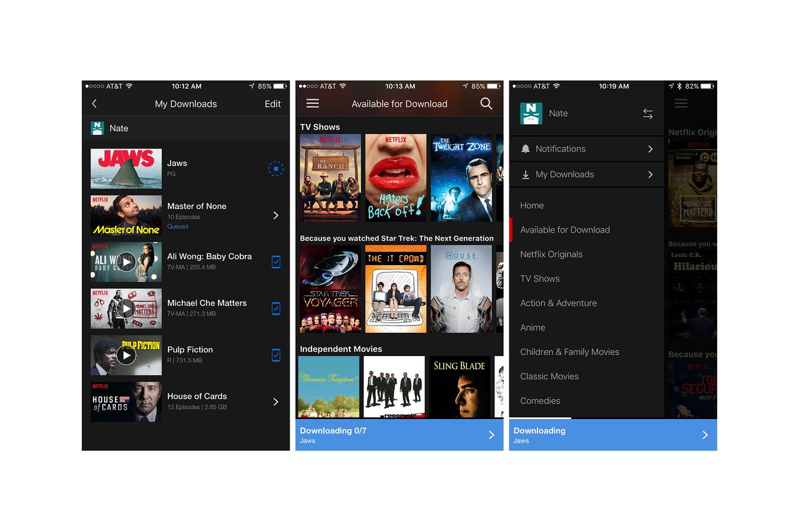The width and height of the screenshot is (799, 532).
Task: Tap Downloading Jaws bar in side menu screen
Action: click(613, 435)
